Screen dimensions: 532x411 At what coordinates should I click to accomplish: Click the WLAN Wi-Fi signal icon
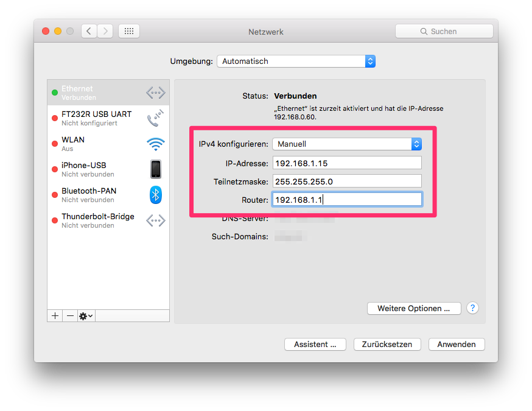[x=156, y=144]
